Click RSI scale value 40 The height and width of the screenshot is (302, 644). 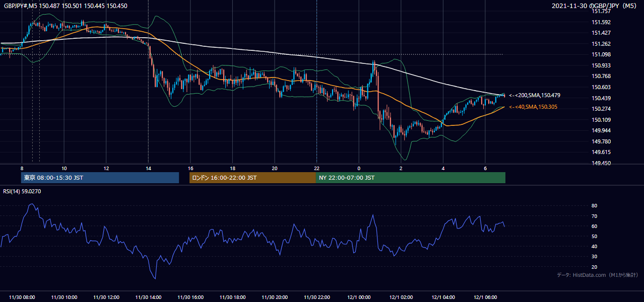[x=594, y=246]
